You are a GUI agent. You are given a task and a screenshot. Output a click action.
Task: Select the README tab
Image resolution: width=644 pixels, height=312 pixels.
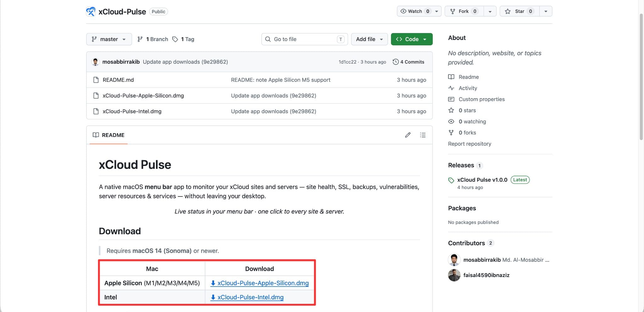(108, 135)
